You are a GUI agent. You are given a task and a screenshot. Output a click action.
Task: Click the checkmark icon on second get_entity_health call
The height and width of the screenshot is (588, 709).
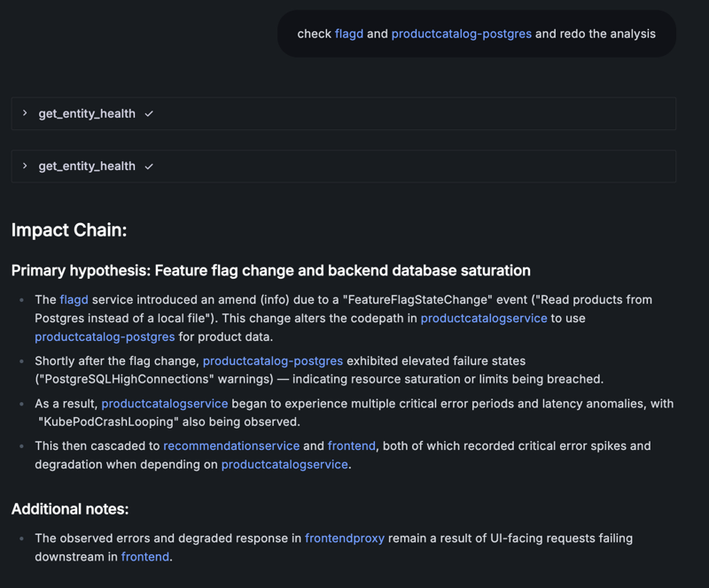point(149,166)
